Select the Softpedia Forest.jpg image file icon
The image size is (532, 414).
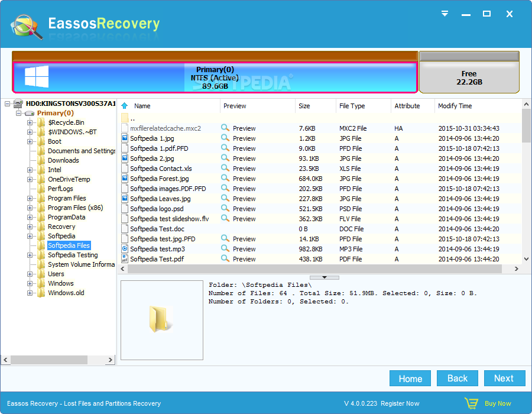coord(125,178)
